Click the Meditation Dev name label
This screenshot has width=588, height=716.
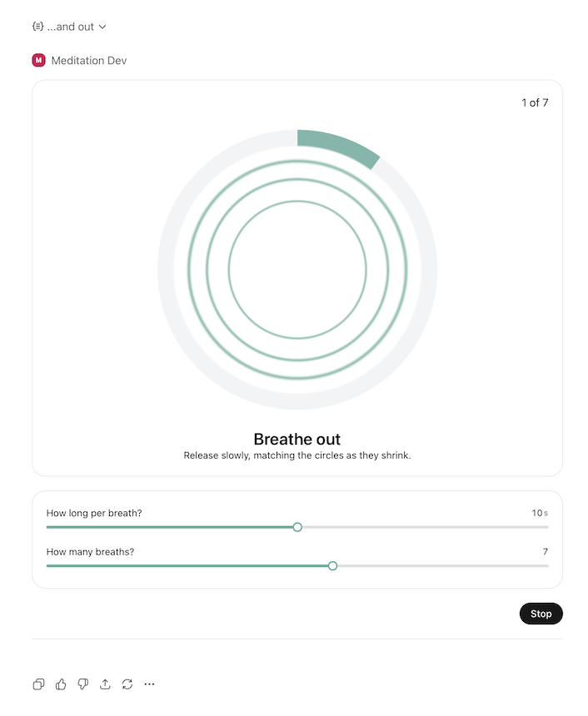pyautogui.click(x=89, y=61)
